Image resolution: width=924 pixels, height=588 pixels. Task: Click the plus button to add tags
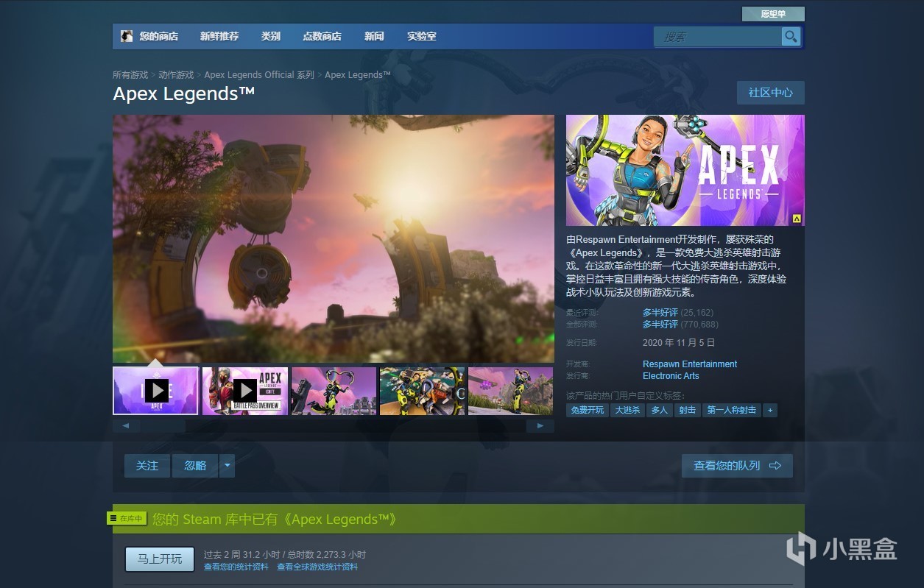(770, 410)
